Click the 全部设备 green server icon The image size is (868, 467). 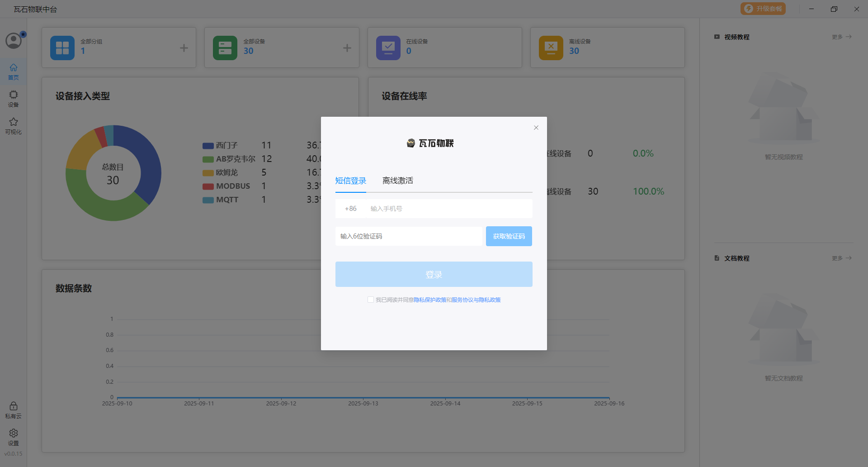225,48
